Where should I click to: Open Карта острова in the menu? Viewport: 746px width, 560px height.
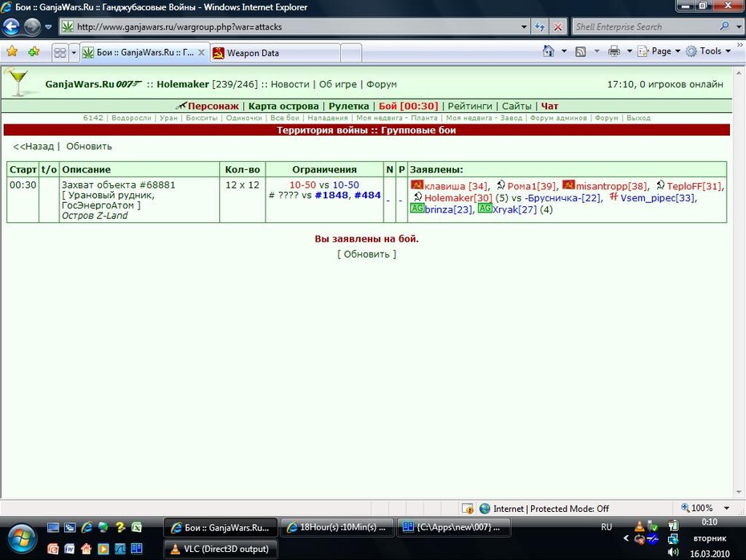click(283, 106)
